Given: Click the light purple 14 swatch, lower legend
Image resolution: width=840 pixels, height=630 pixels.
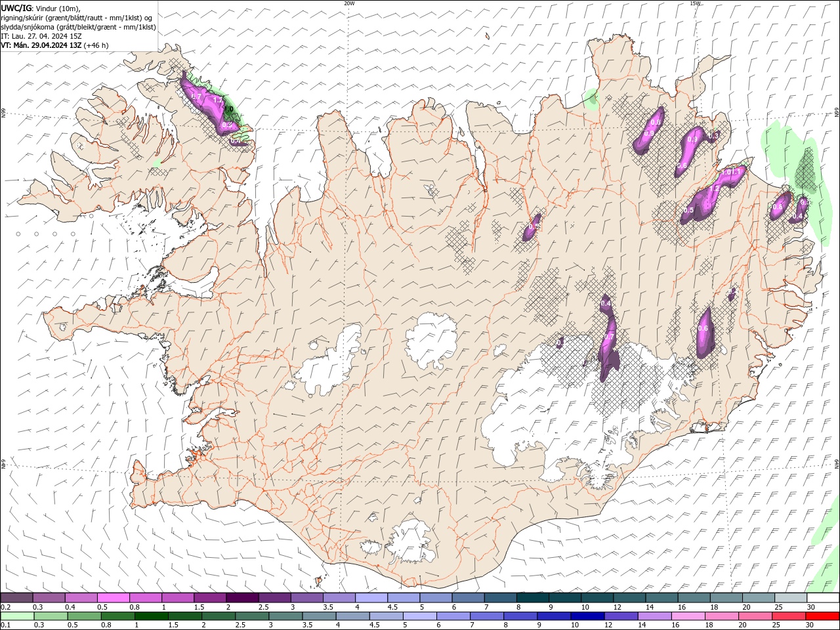Looking at the screenshot, I should pyautogui.click(x=654, y=616).
